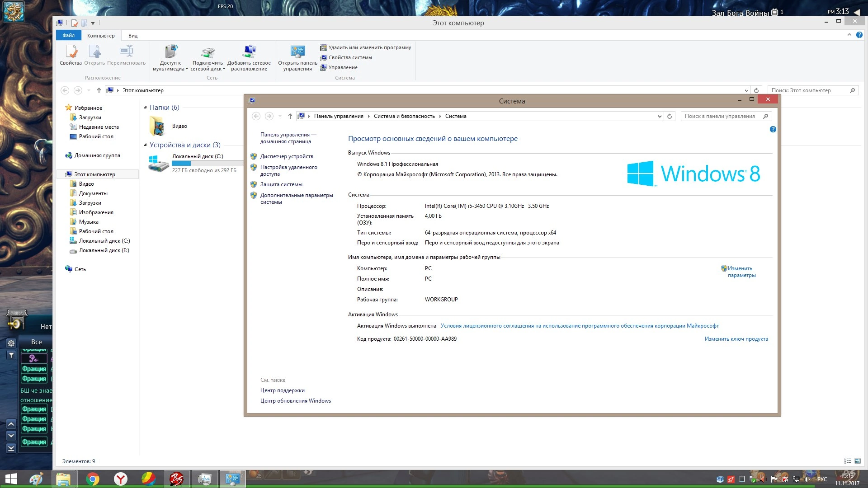Select Загрузки under Favorites
This screenshot has width=868, height=488.
[90, 117]
